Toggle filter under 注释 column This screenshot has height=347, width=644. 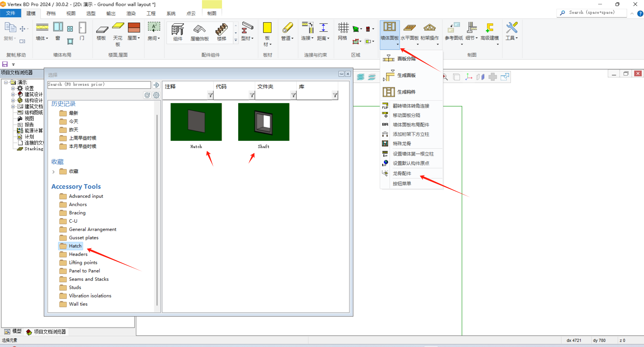(x=210, y=95)
